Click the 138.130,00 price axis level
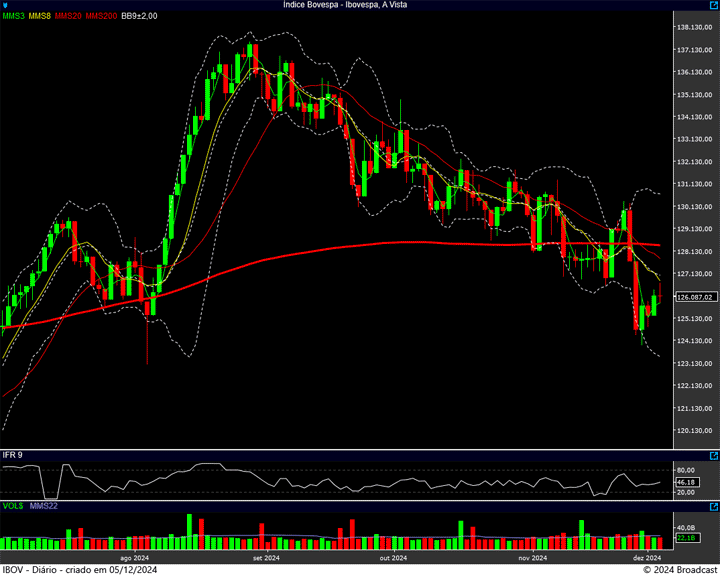 [694, 27]
